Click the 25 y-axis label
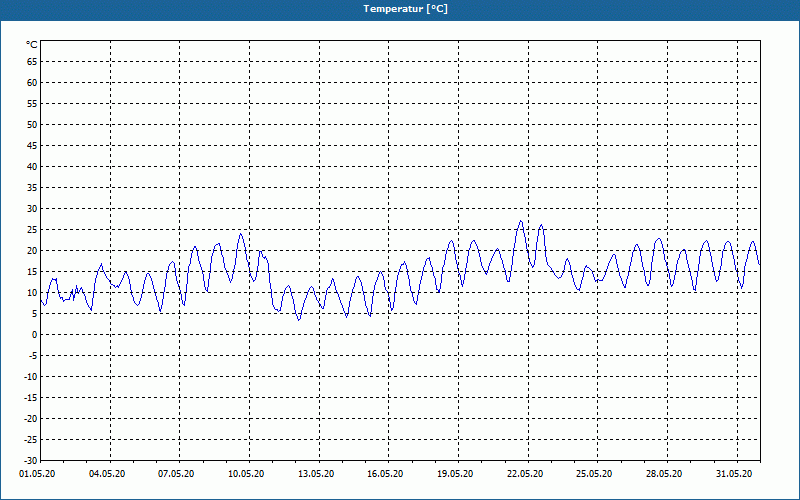Viewport: 800px width, 500px height. click(32, 230)
